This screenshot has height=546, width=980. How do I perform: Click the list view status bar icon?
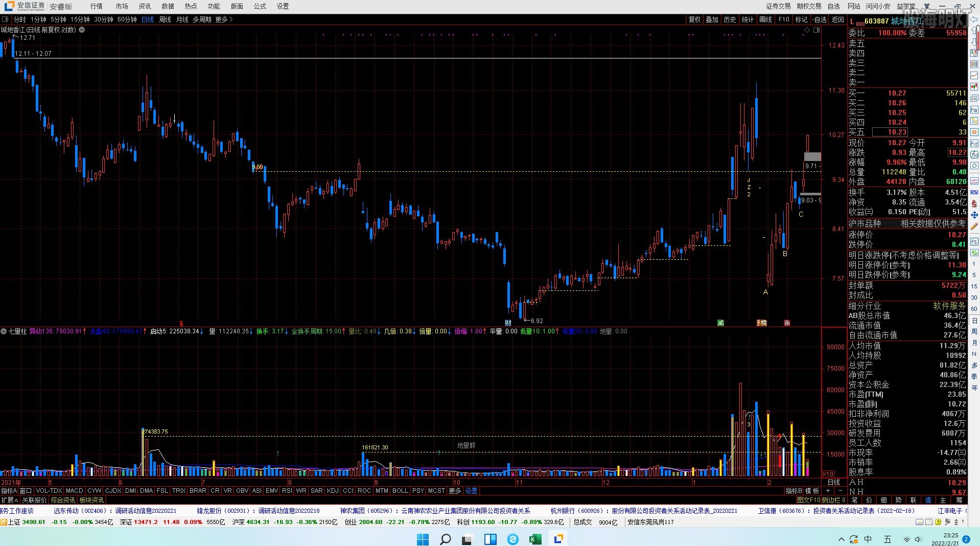coord(929,522)
